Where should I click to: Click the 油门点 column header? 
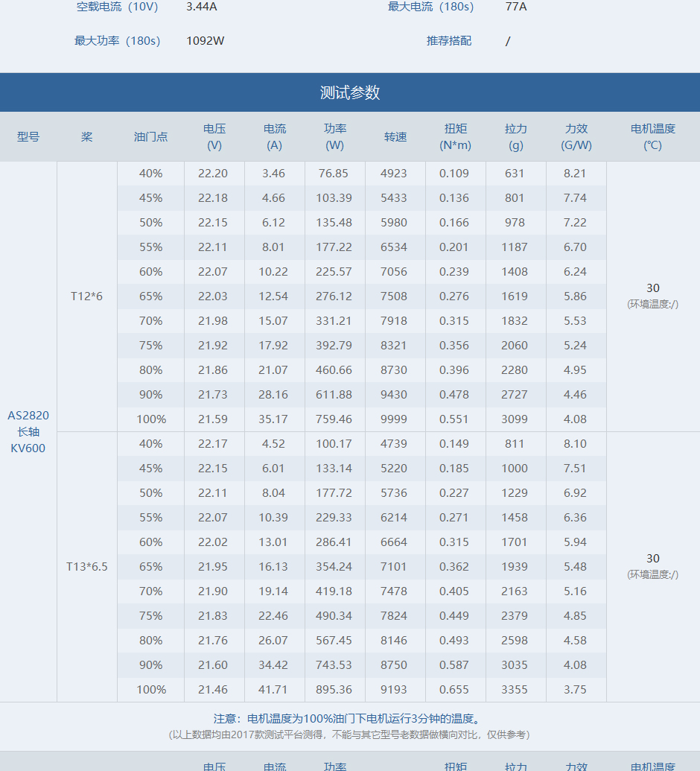coord(150,137)
